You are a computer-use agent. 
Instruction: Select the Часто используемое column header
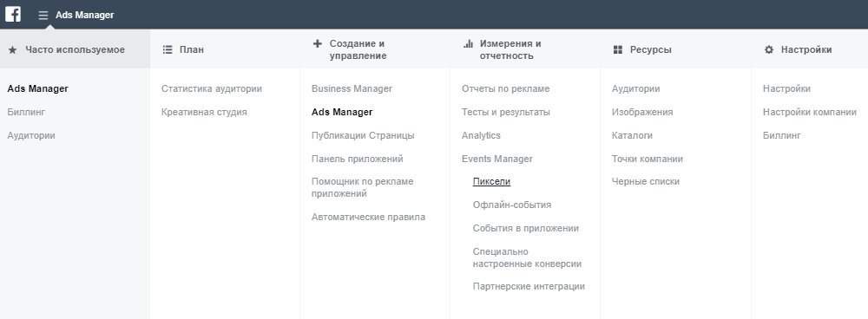click(75, 49)
